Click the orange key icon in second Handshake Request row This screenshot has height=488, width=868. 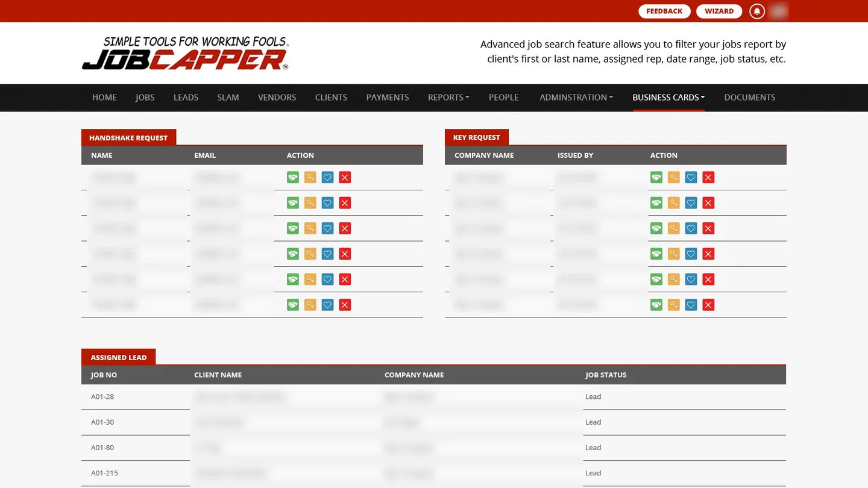click(x=310, y=203)
